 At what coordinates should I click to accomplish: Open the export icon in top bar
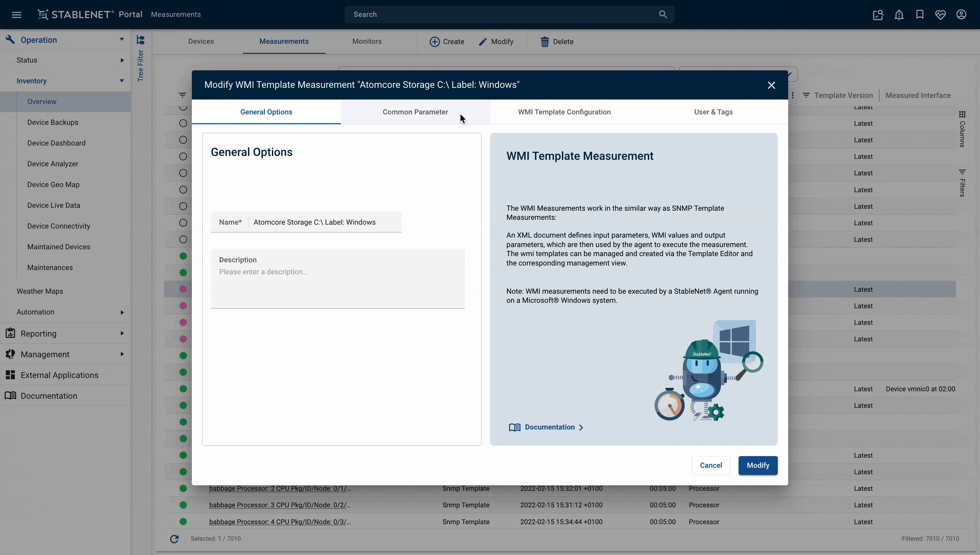(x=878, y=15)
